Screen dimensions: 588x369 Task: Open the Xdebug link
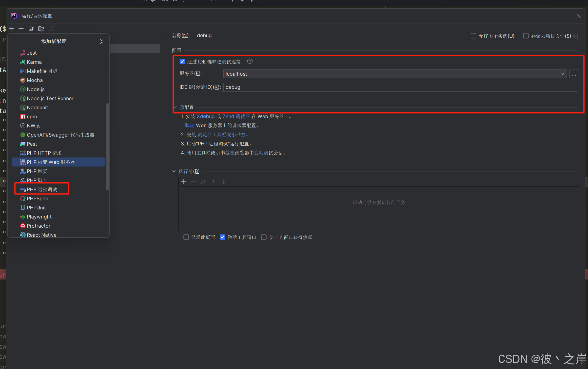[x=205, y=116]
